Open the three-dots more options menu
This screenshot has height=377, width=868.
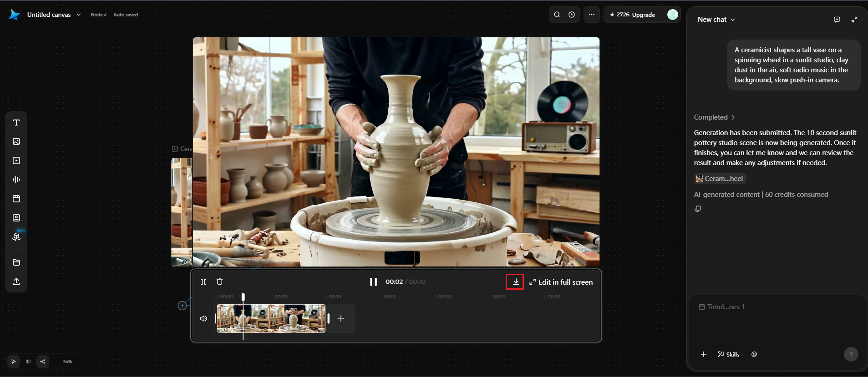point(592,15)
